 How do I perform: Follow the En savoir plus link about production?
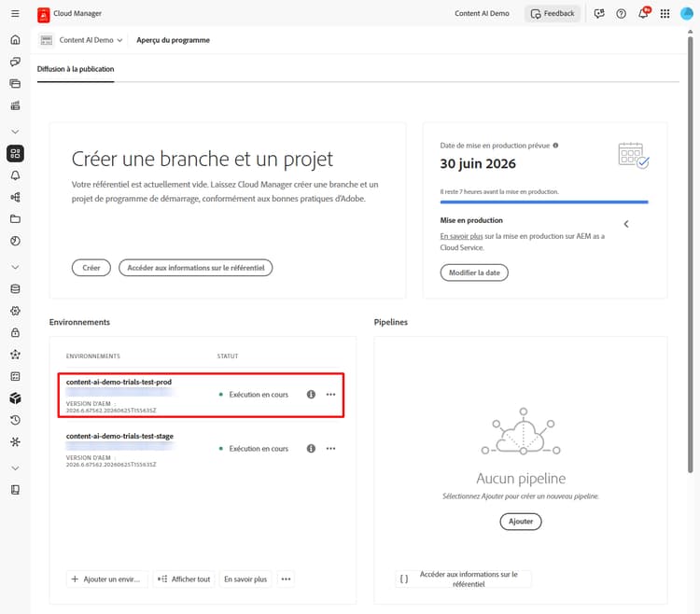coord(461,236)
